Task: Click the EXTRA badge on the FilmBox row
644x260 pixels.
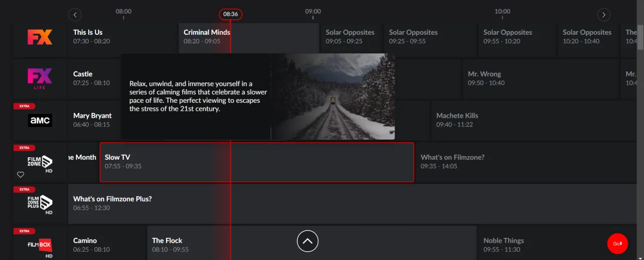Action: [x=24, y=231]
